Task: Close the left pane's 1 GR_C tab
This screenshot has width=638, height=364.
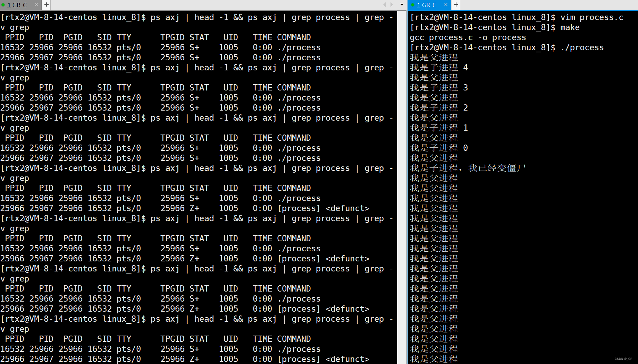Action: point(36,5)
